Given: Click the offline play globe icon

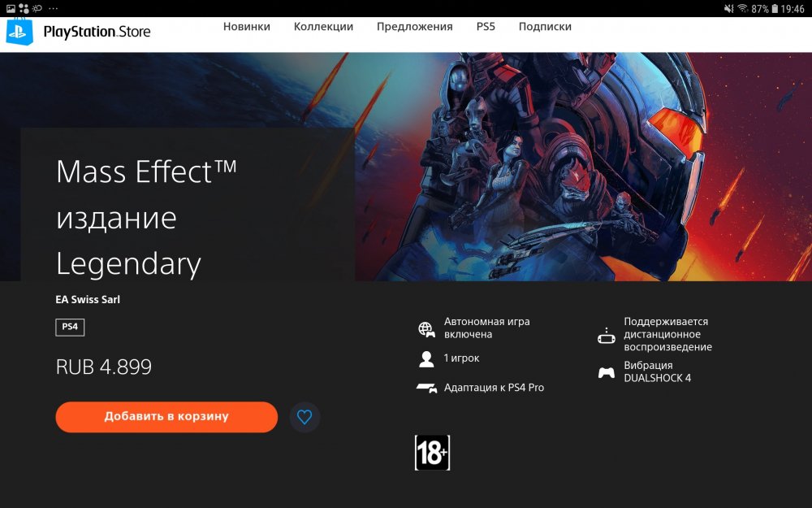Looking at the screenshot, I should (426, 328).
